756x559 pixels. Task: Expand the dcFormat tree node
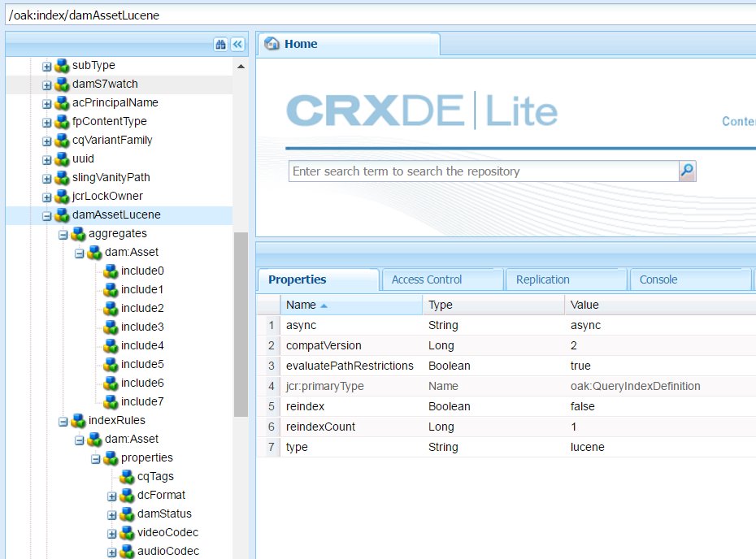pyautogui.click(x=112, y=496)
